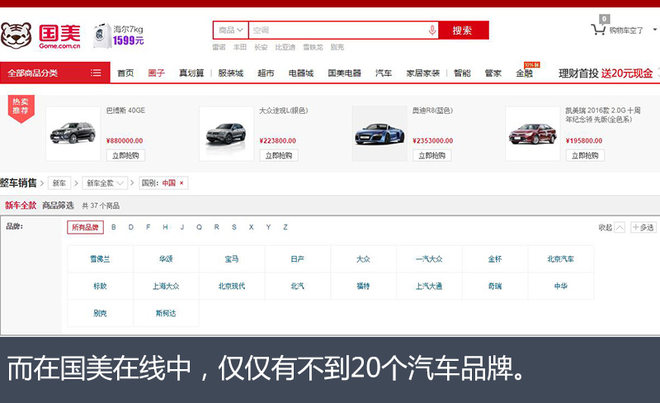
Task: Click the list icon beside 全部商品分类
Action: (96, 73)
